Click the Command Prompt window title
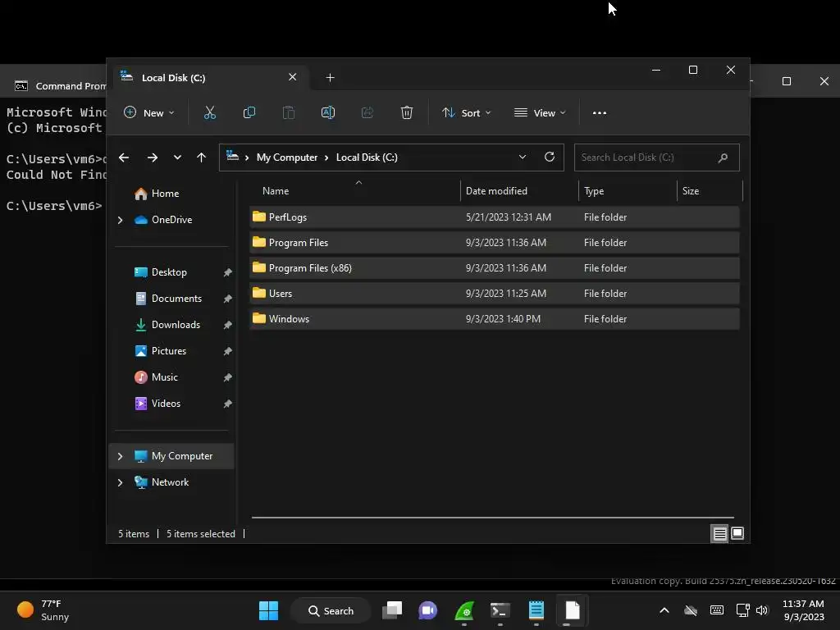840x630 pixels. (71, 86)
